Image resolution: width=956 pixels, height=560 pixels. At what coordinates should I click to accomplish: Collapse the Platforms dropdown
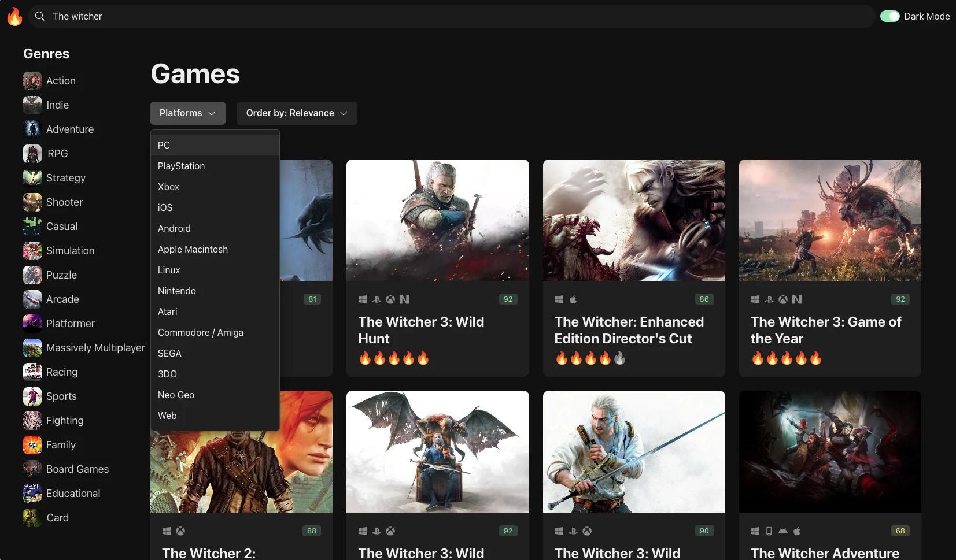coord(188,113)
